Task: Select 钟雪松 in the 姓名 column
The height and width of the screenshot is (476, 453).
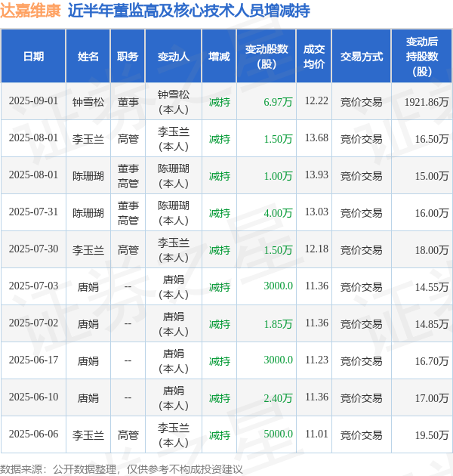Action: pos(88,102)
